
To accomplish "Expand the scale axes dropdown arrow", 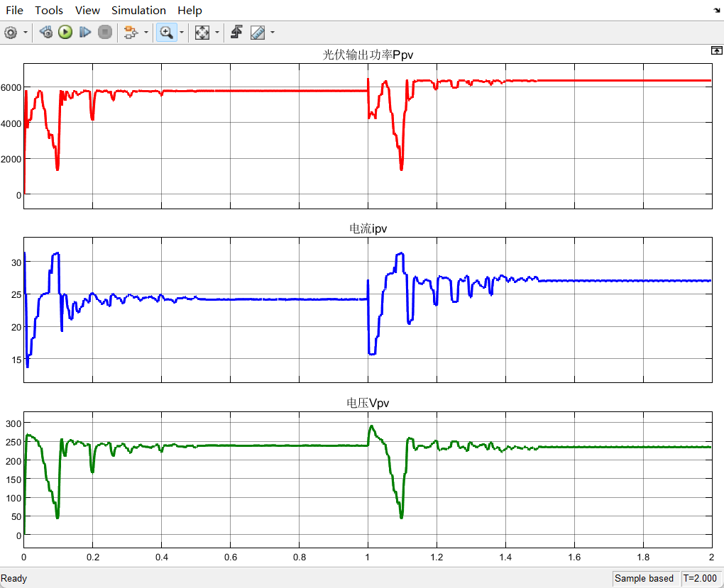I will click(217, 33).
